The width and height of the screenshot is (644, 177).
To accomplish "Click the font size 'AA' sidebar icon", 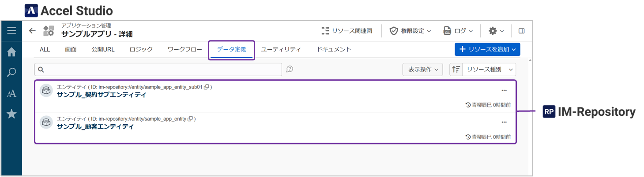I will pos(11,93).
